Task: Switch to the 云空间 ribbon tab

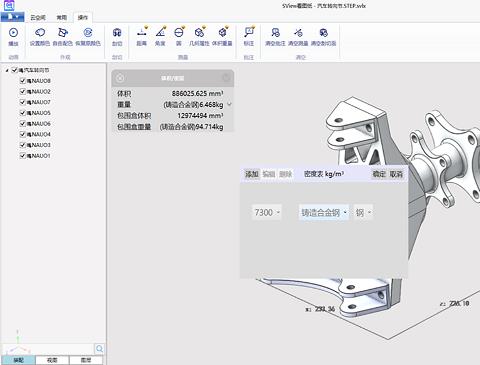Action: coord(38,17)
